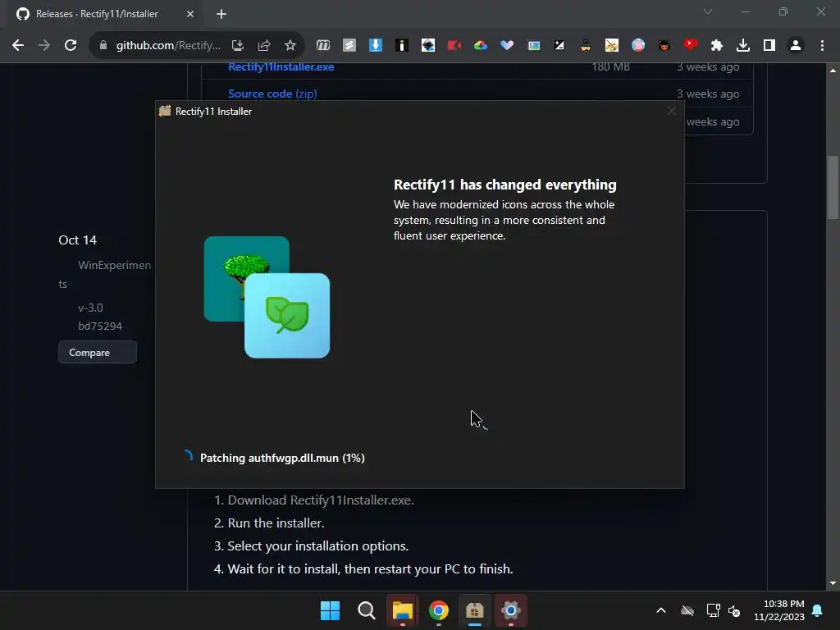This screenshot has width=840, height=630.
Task: Open the tab search chevron
Action: pyautogui.click(x=707, y=11)
